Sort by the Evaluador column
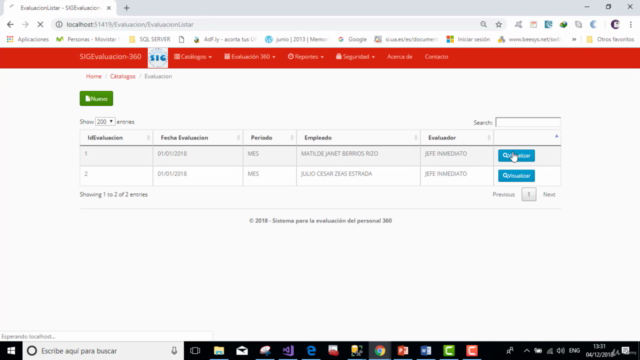640x360 pixels. tap(457, 138)
